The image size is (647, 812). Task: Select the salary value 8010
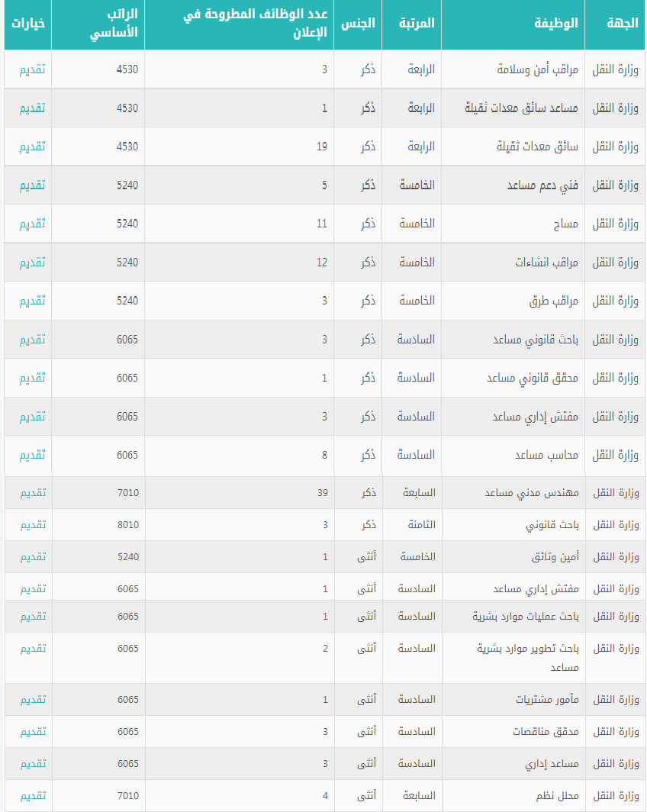coord(128,525)
